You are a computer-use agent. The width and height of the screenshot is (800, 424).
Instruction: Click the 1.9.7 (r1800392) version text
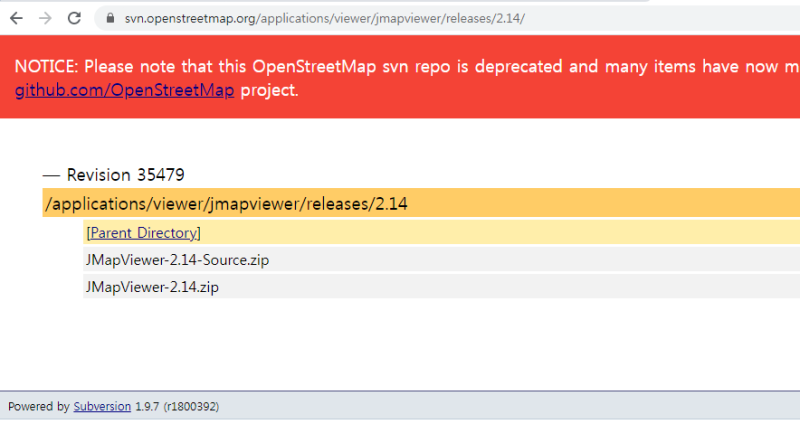177,406
